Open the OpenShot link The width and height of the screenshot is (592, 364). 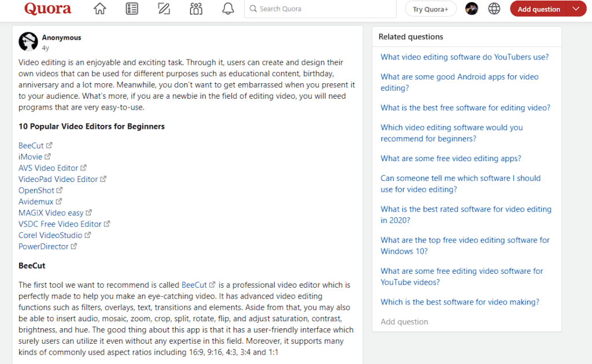(x=36, y=191)
